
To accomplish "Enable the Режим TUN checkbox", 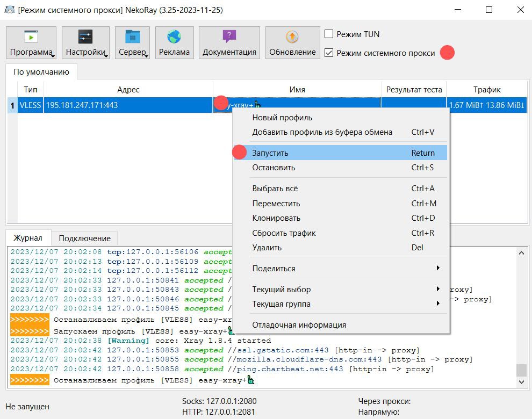I will pyautogui.click(x=329, y=34).
